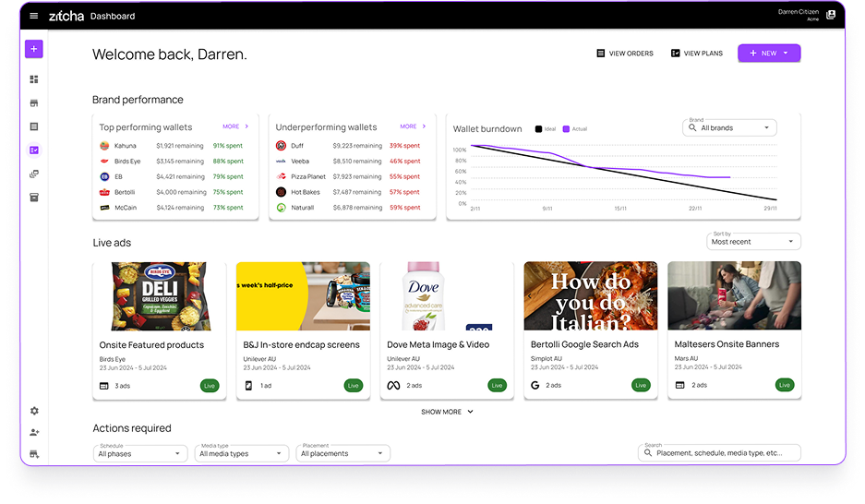Open Darren Citizen account icon
Screen dimensions: 865x504
coord(830,15)
